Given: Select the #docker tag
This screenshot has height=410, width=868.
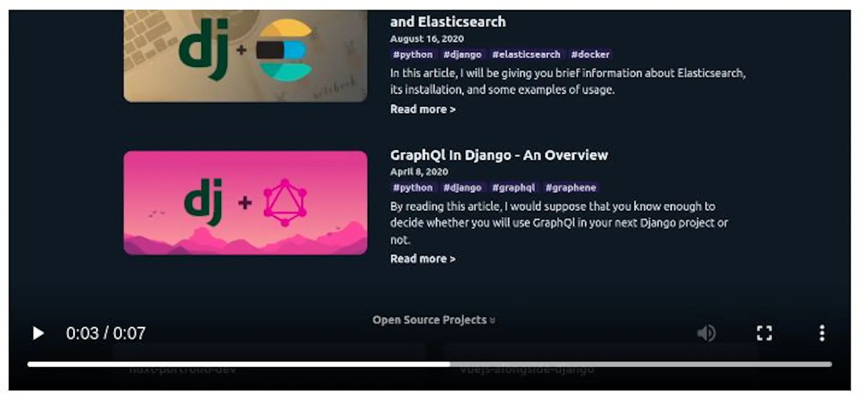Looking at the screenshot, I should [590, 55].
